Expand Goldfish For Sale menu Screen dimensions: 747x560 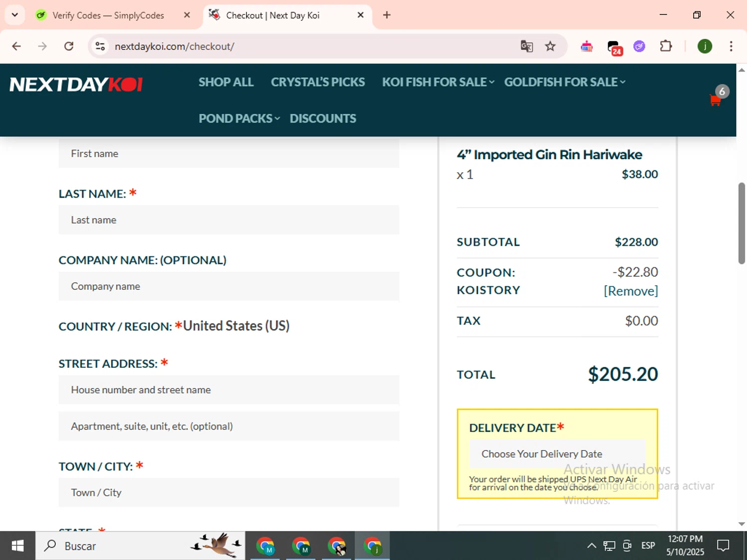[565, 82]
